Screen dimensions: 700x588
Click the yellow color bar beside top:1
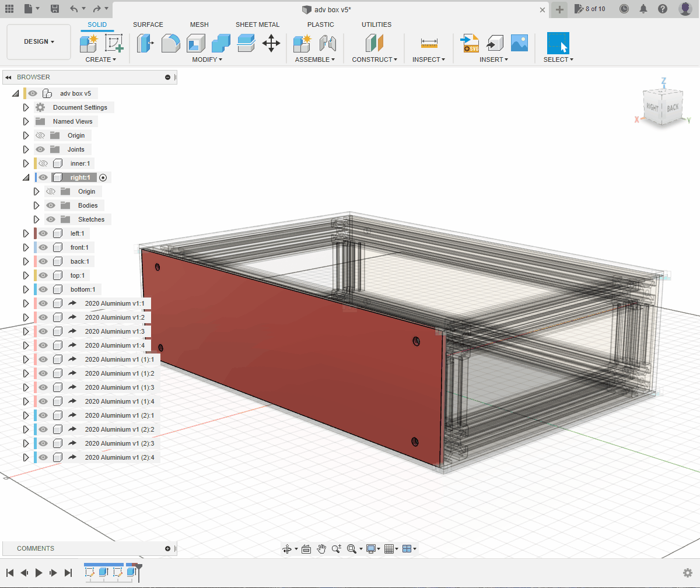(35, 275)
